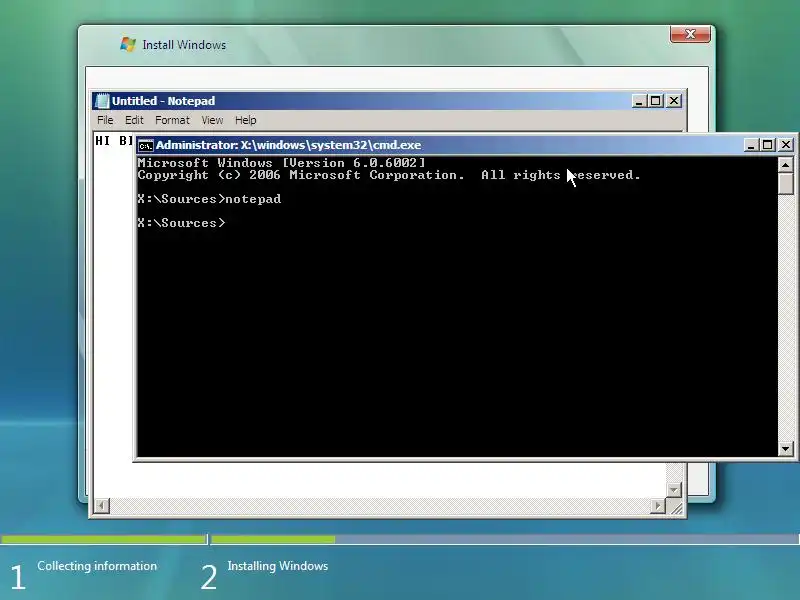Click Notepad's vertical scrollbar down arrow
The image size is (800, 600).
pyautogui.click(x=674, y=490)
